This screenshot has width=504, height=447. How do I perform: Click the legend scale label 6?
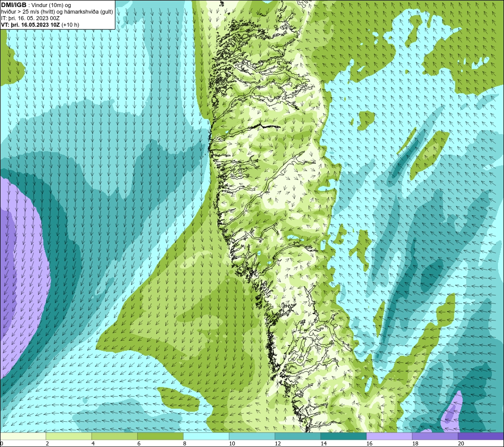point(139,443)
